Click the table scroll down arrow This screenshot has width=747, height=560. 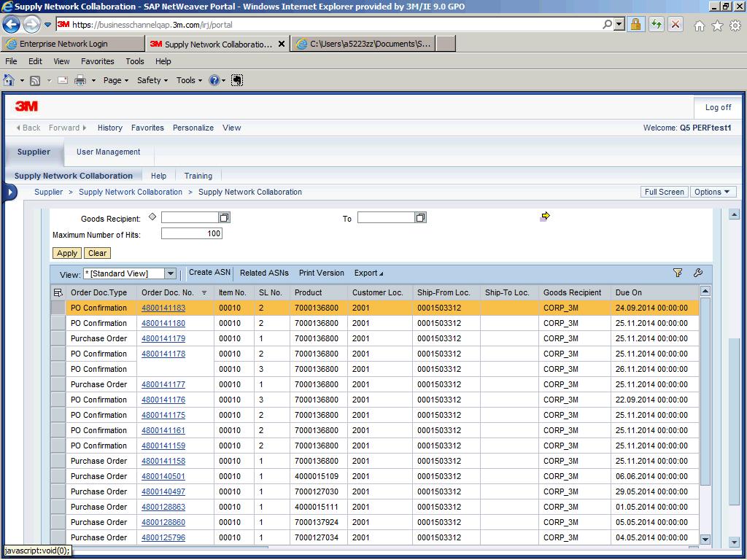pyautogui.click(x=705, y=540)
